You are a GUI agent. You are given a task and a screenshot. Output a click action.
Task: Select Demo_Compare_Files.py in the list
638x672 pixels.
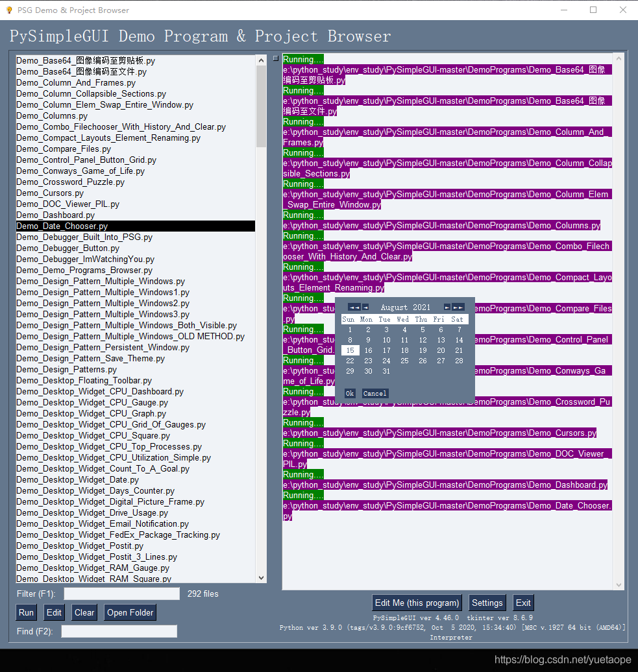pyautogui.click(x=136, y=149)
